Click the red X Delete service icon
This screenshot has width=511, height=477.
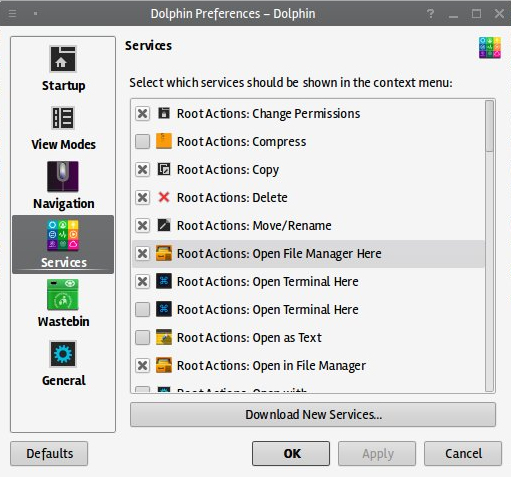(x=164, y=197)
